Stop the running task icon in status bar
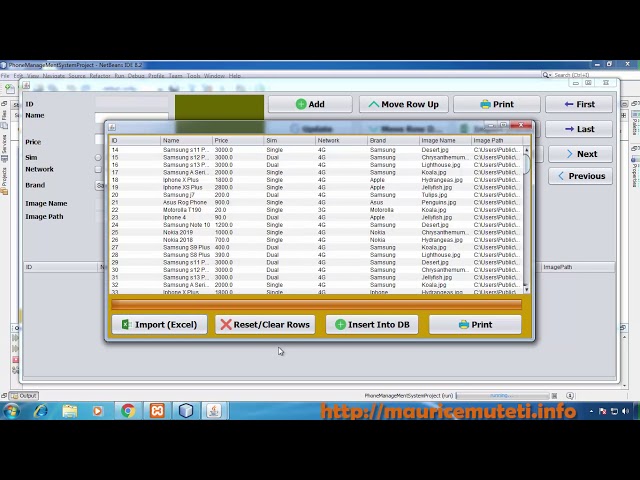 coord(554,396)
